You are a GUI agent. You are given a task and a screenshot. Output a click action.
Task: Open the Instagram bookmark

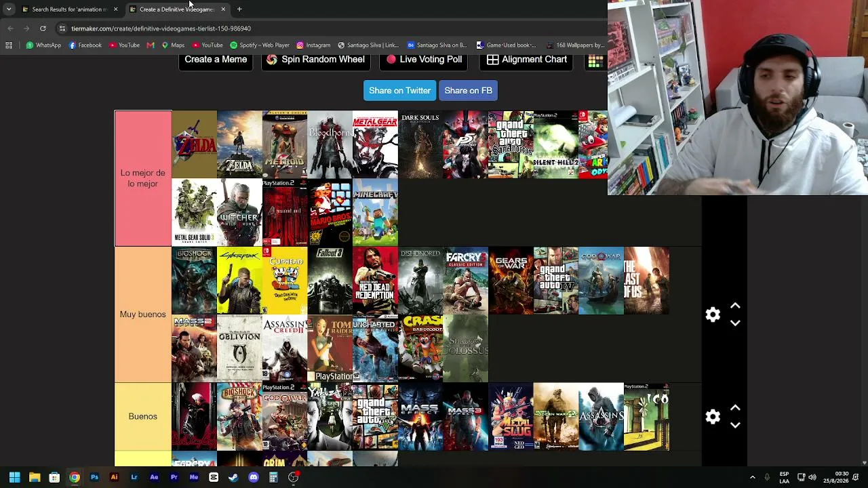[313, 45]
